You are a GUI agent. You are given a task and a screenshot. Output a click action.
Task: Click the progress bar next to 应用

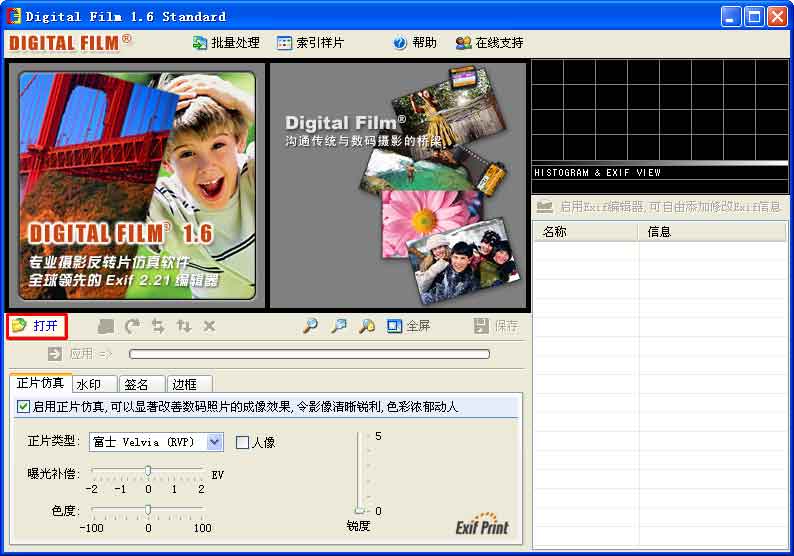(x=309, y=353)
